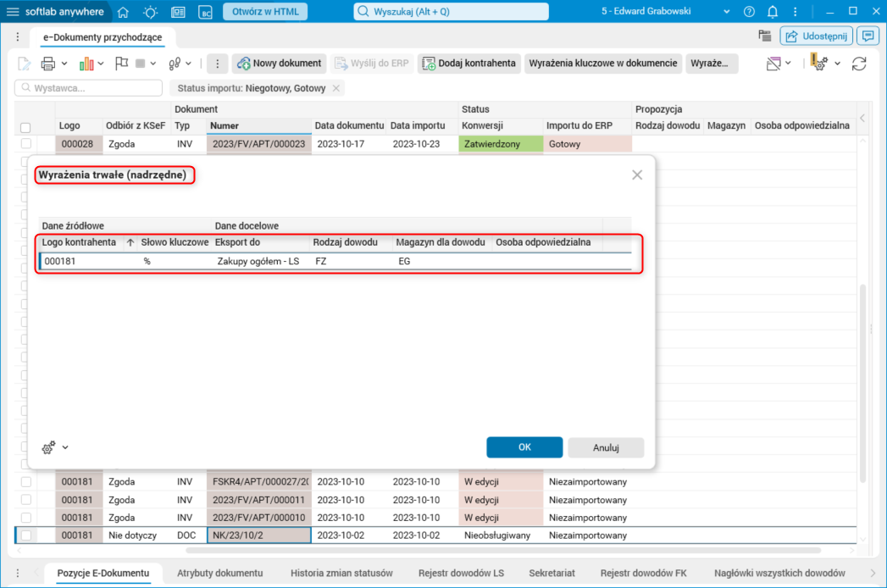Open the printer dropdown arrow

(64, 64)
